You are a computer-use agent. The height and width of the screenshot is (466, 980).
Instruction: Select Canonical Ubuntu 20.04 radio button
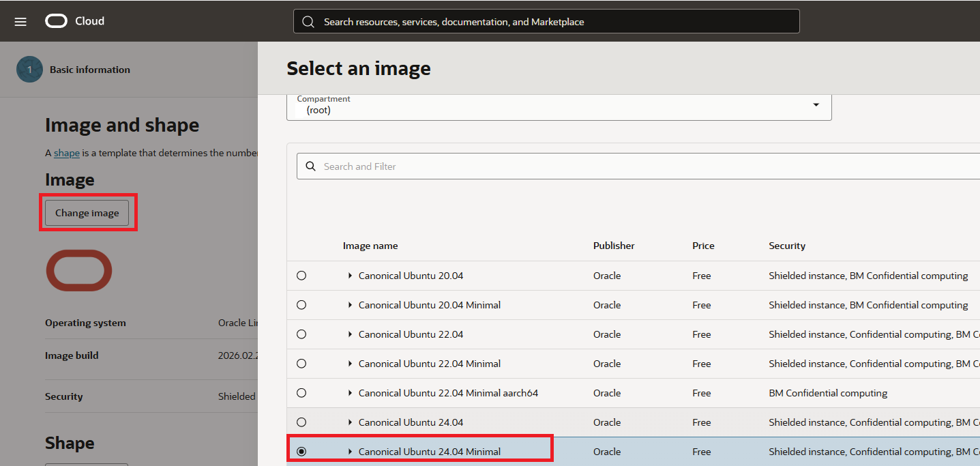coord(301,276)
